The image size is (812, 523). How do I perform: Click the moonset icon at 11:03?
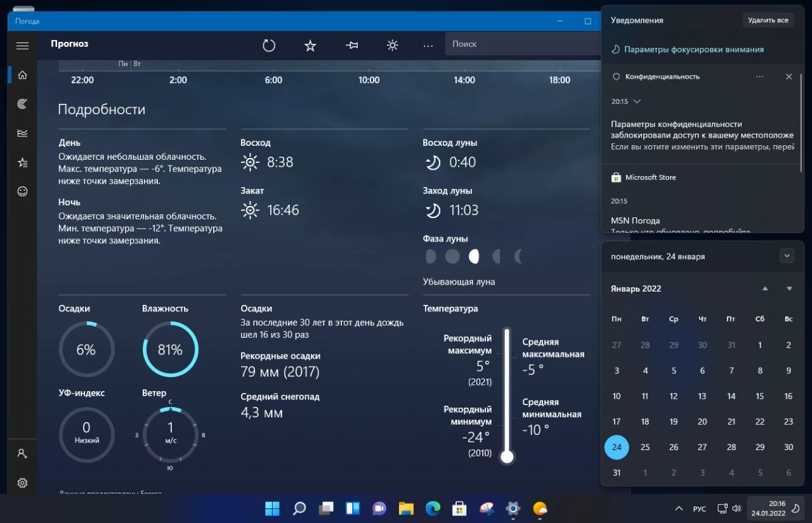click(433, 210)
